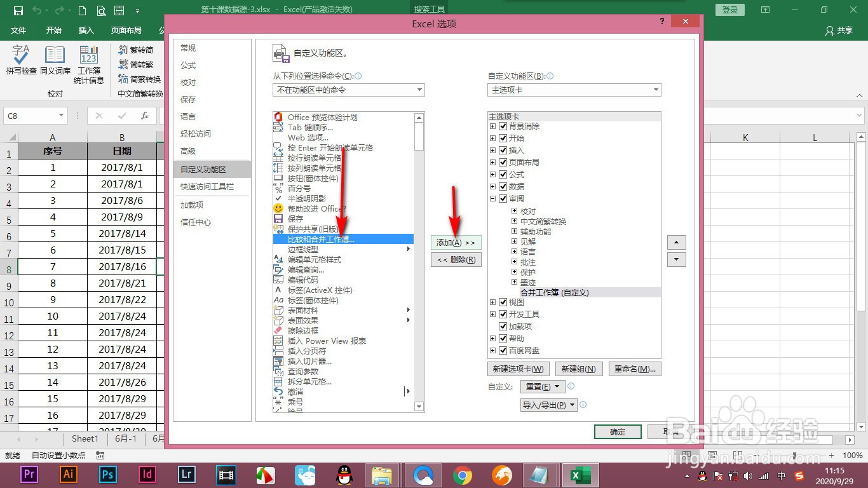This screenshot has height=488, width=868.
Task: Open Illustrator from the taskbar
Action: 69,474
